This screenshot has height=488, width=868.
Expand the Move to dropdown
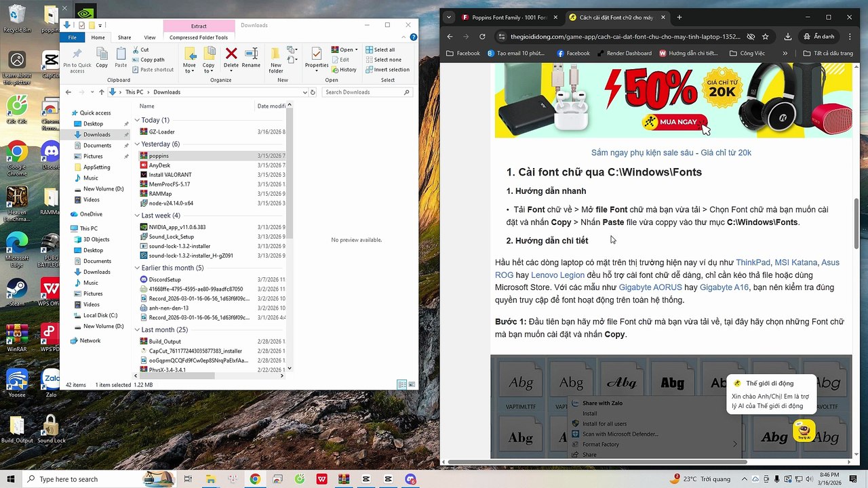(189, 70)
